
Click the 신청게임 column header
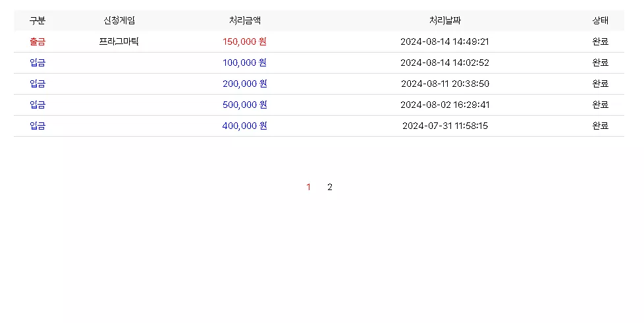point(119,20)
